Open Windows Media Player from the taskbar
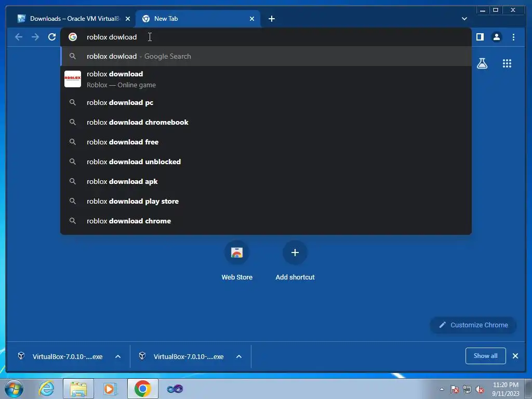Screen dimensions: 532x399 point(110,389)
